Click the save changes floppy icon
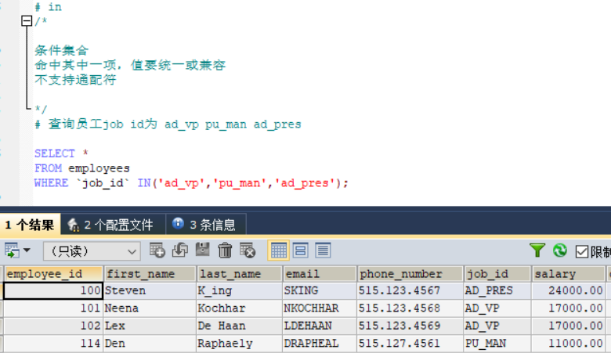The width and height of the screenshot is (611, 364). click(202, 250)
